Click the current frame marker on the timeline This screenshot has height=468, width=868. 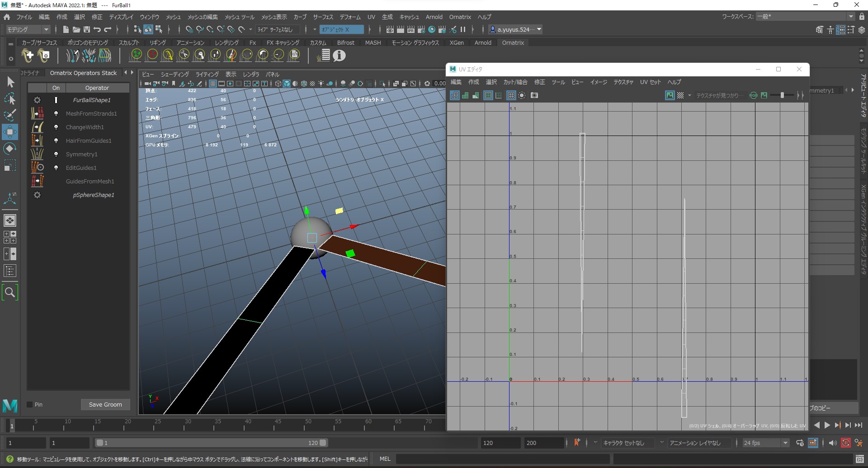pyautogui.click(x=12, y=426)
